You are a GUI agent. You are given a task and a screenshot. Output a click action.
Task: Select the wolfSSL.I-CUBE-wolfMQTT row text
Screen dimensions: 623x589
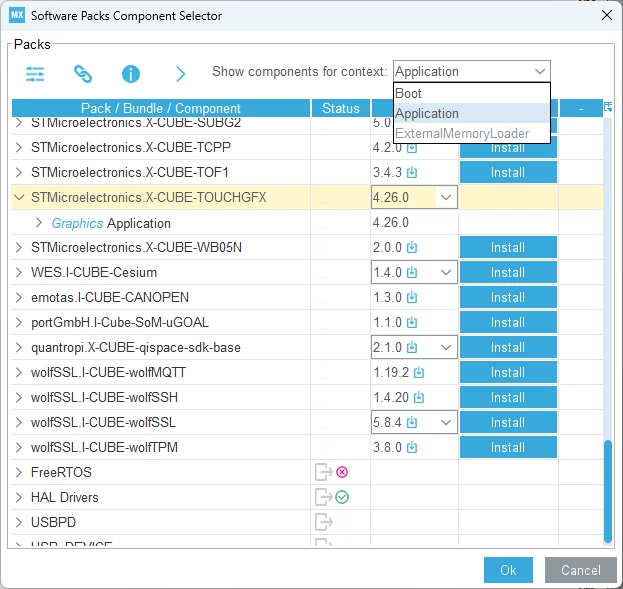tap(108, 373)
